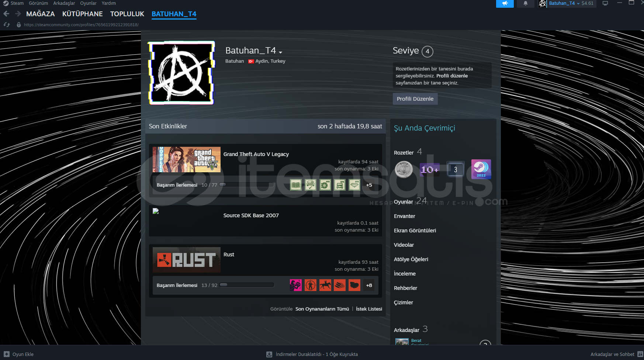Open the GTA V truck achievement icon
Viewport: 644px width, 360px height.
pos(340,185)
